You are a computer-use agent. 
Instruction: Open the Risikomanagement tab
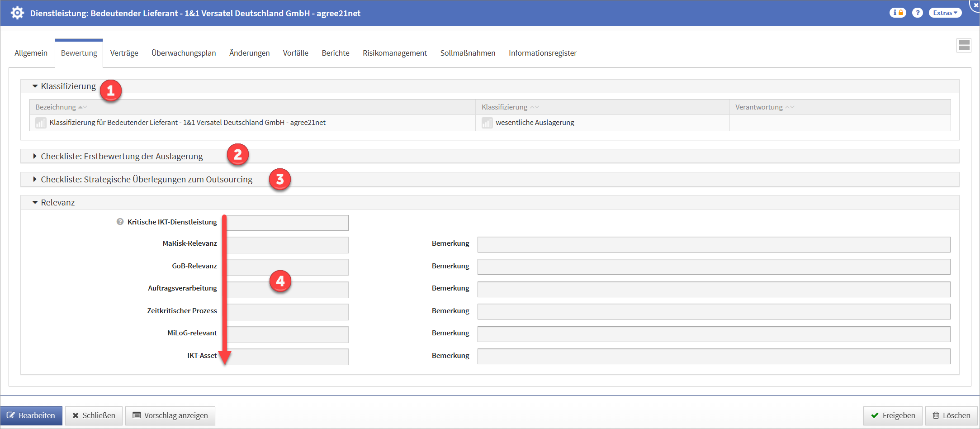click(394, 53)
